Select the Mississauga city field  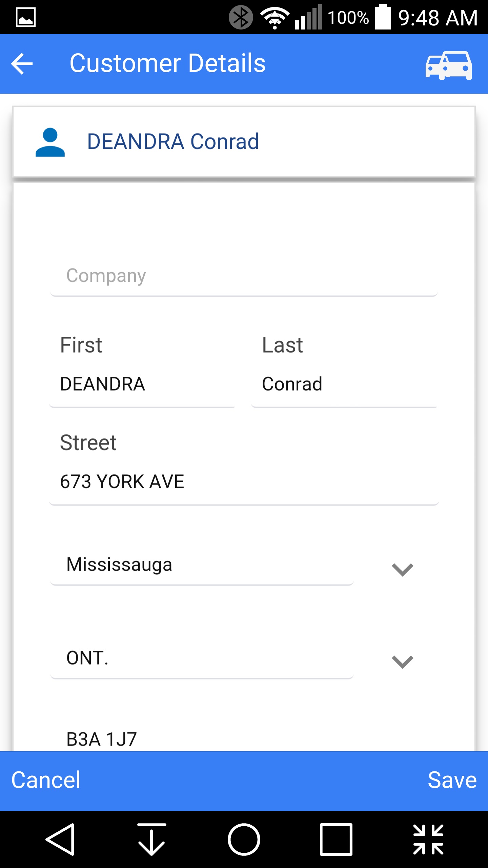click(x=202, y=565)
